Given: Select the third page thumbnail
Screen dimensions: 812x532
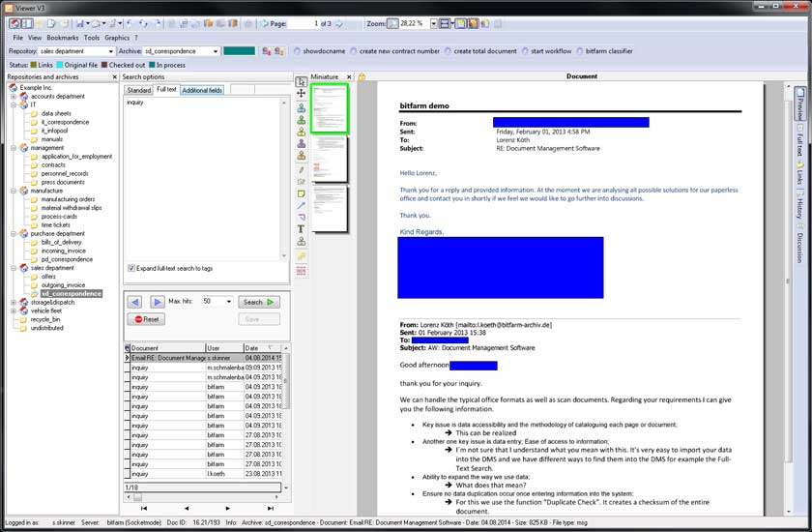Looking at the screenshot, I should (330, 209).
